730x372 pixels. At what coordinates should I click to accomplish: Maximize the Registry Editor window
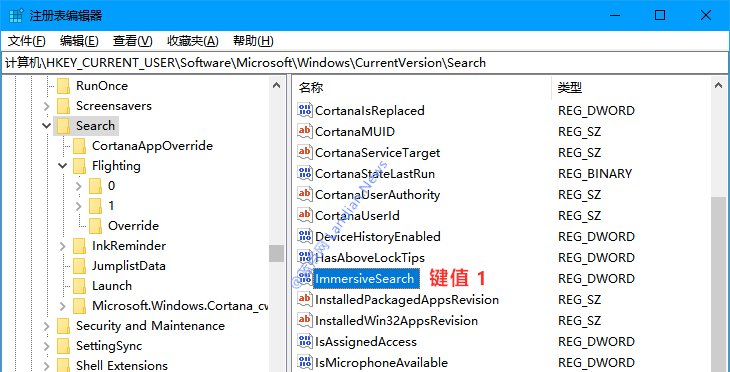660,15
